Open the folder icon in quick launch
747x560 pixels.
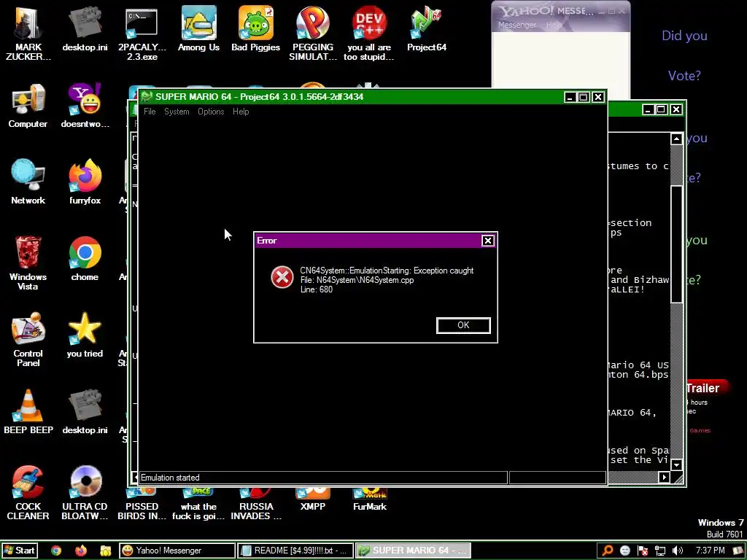tap(105, 551)
